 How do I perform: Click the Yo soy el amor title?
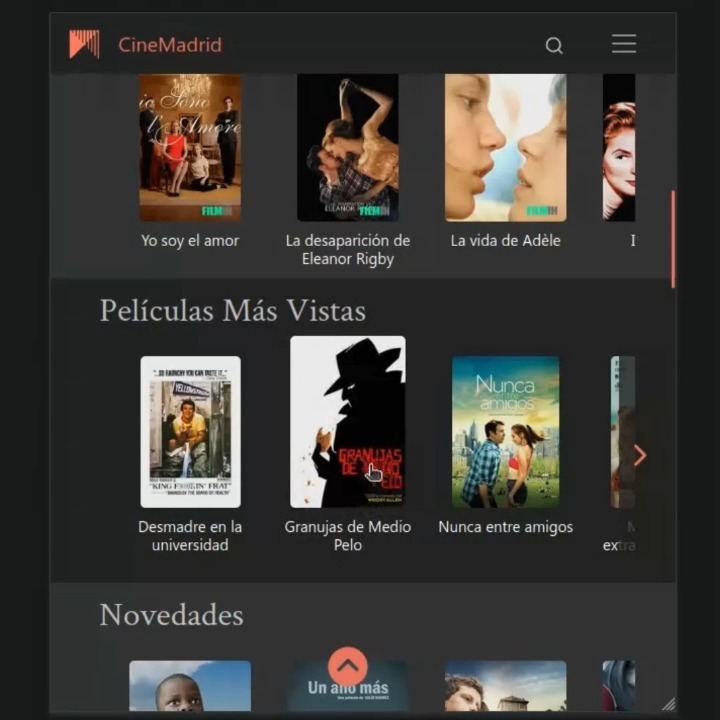(x=190, y=241)
